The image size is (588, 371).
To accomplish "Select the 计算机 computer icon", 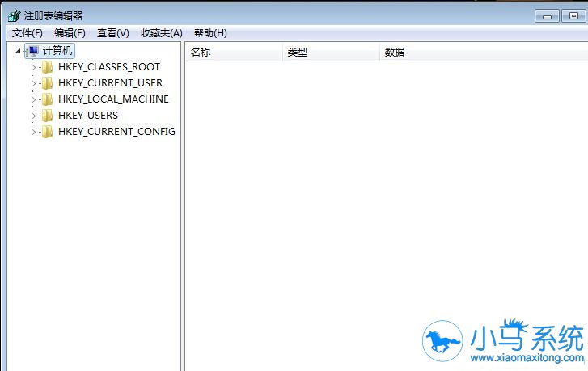I will (x=32, y=51).
